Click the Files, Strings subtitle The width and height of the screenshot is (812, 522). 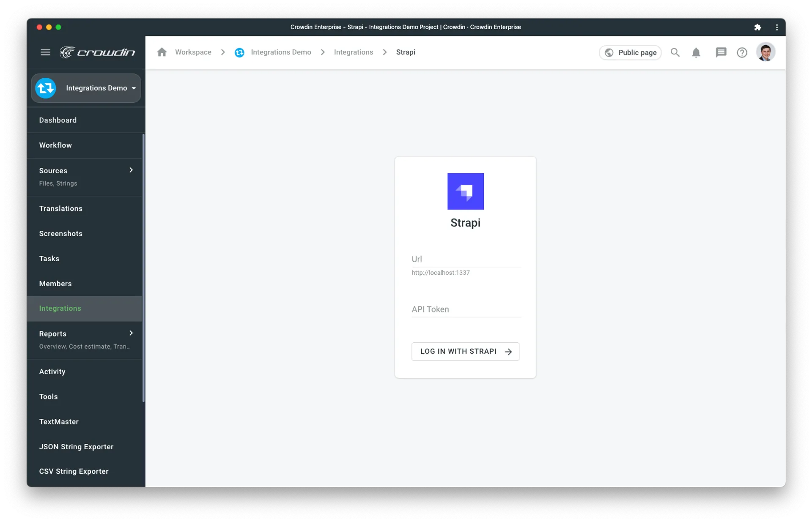pos(58,183)
